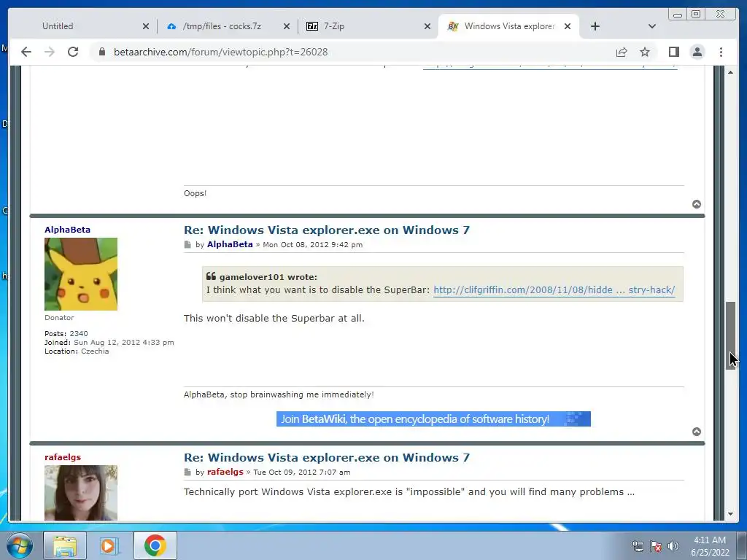Open the rafaelgs username link in sidebar

[63, 457]
